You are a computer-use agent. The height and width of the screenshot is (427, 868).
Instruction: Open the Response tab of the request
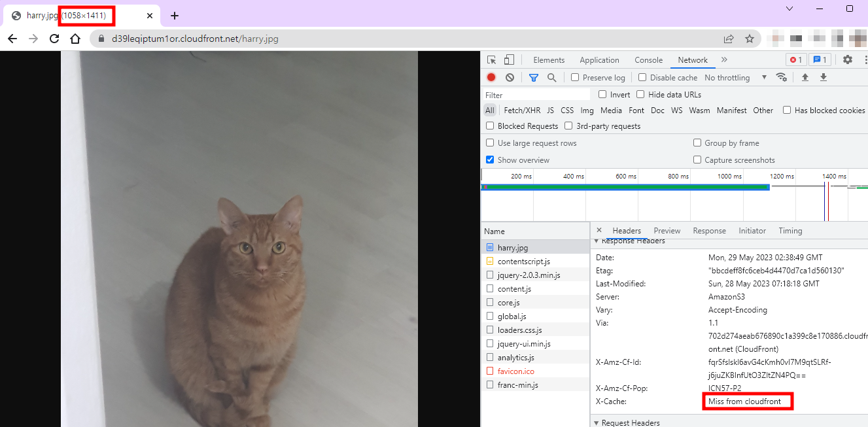pyautogui.click(x=709, y=230)
